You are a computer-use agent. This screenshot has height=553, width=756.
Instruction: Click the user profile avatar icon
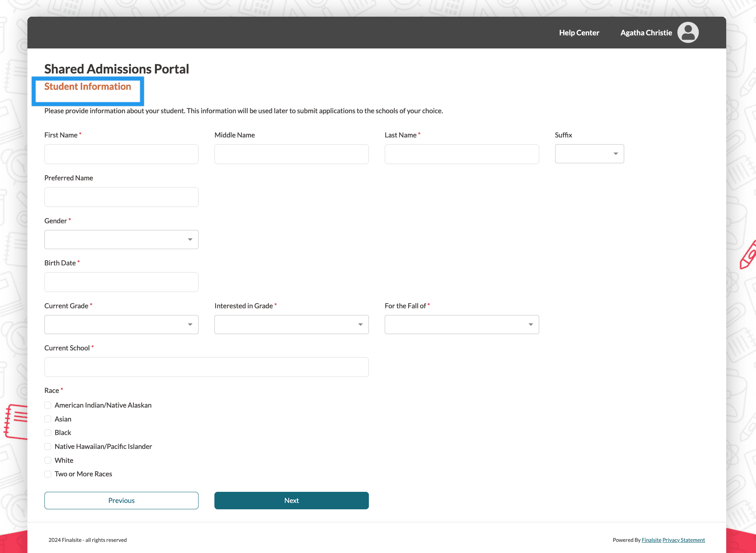688,33
